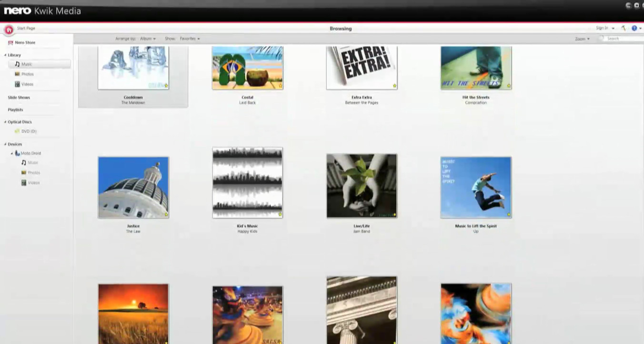This screenshot has width=644, height=344.
Task: Open Playlists in the sidebar
Action: click(15, 110)
